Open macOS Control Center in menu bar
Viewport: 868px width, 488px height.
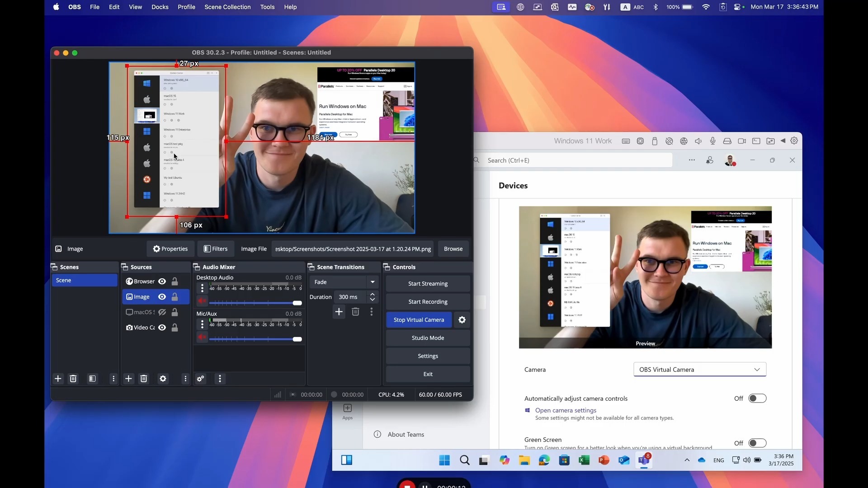click(x=738, y=7)
